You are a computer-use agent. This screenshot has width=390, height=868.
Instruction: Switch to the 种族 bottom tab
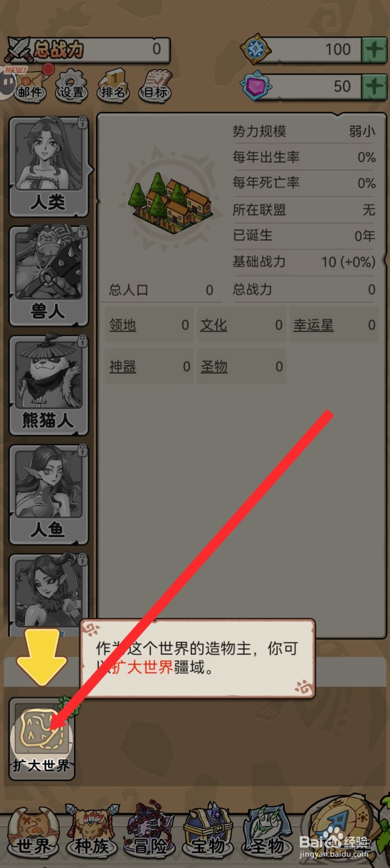pos(91,833)
